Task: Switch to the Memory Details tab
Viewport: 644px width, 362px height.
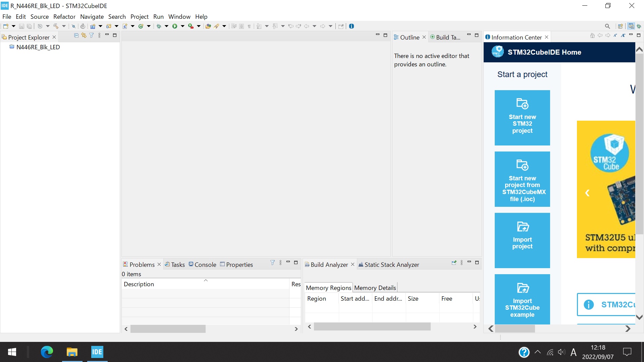Action: coord(375,288)
